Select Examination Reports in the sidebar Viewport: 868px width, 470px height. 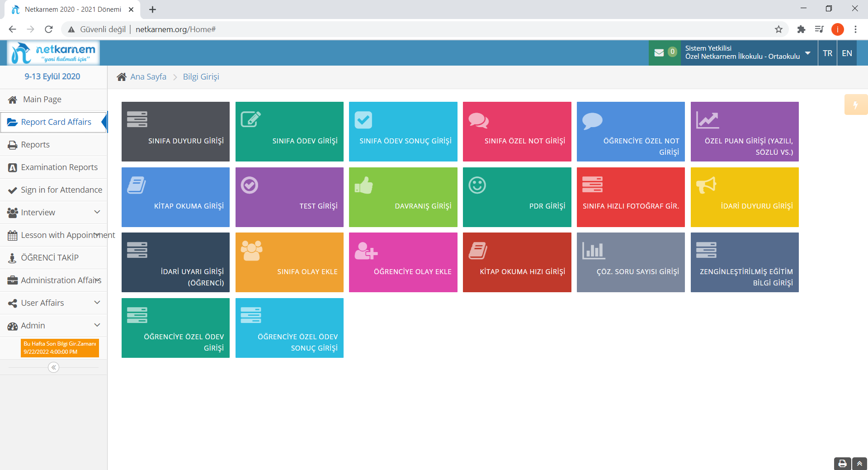pos(59,167)
